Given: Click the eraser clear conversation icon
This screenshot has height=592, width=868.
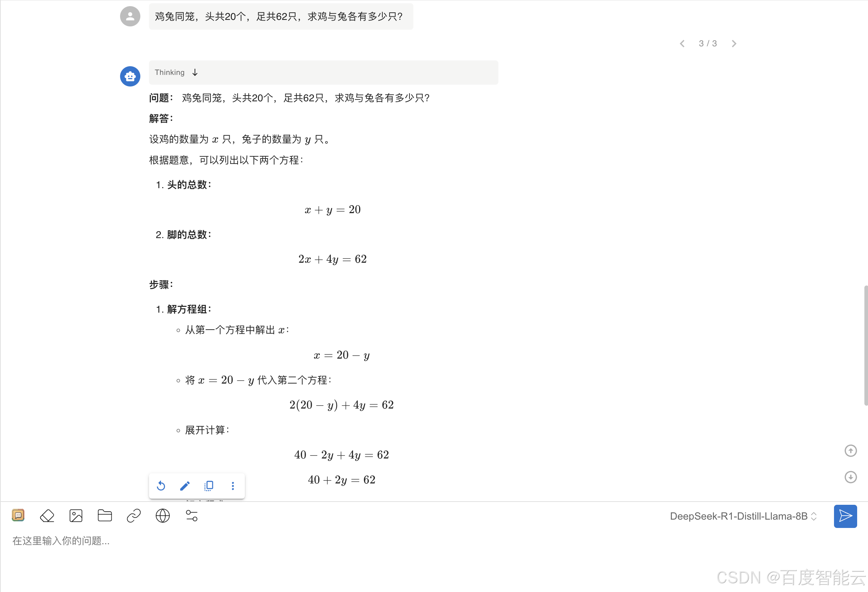Looking at the screenshot, I should (x=47, y=516).
